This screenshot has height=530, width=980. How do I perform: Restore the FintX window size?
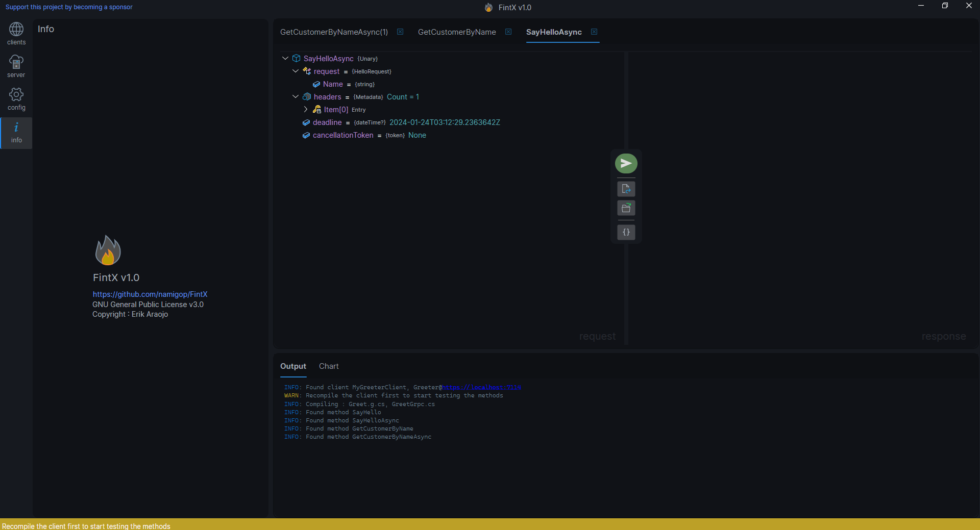[945, 6]
